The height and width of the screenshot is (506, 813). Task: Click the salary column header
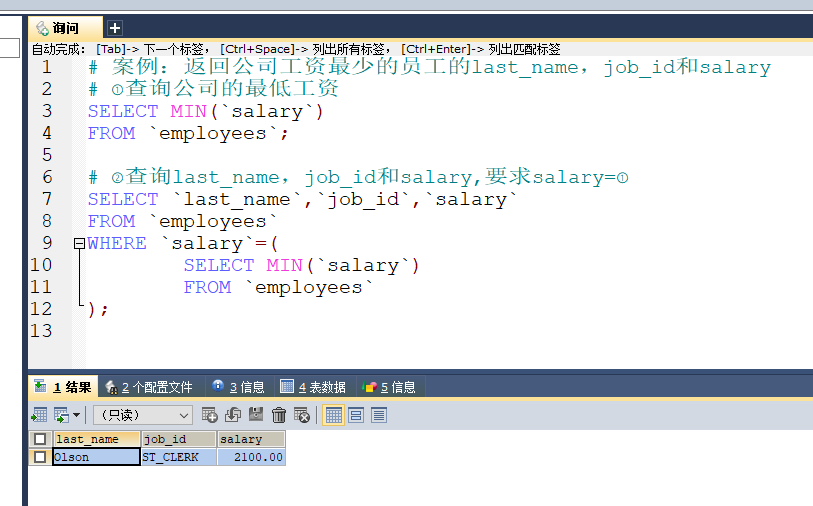click(251, 439)
